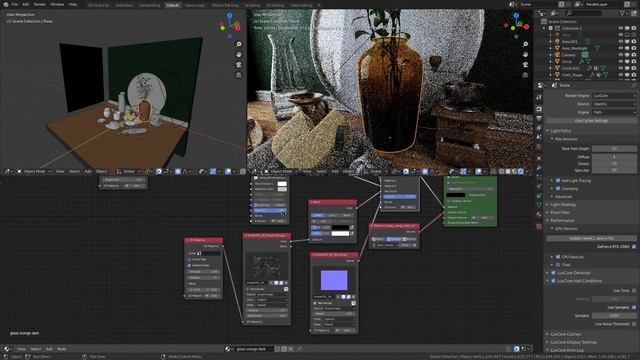Open the Render menu
640x360 pixels.
pyautogui.click(x=40, y=4)
